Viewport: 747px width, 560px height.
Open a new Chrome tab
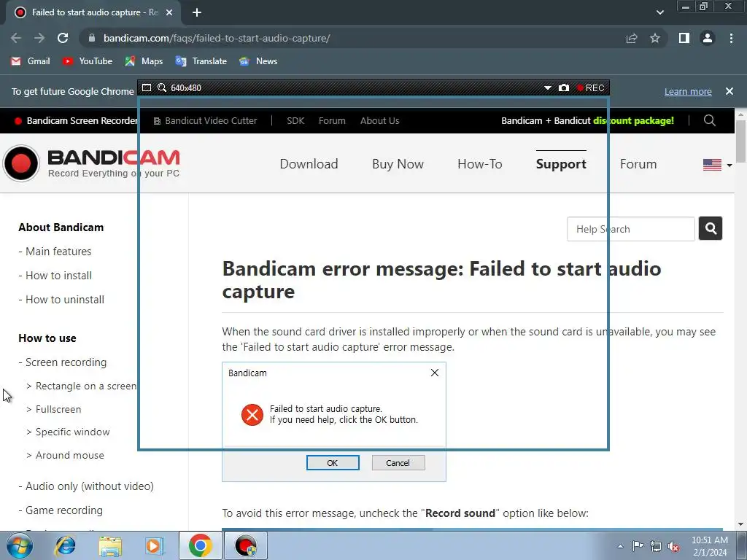197,12
